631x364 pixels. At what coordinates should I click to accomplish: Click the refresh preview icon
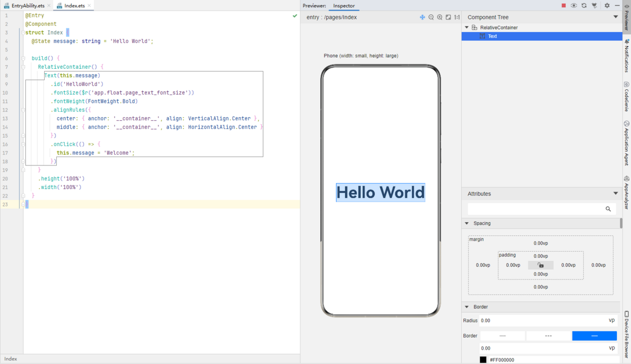(x=584, y=6)
